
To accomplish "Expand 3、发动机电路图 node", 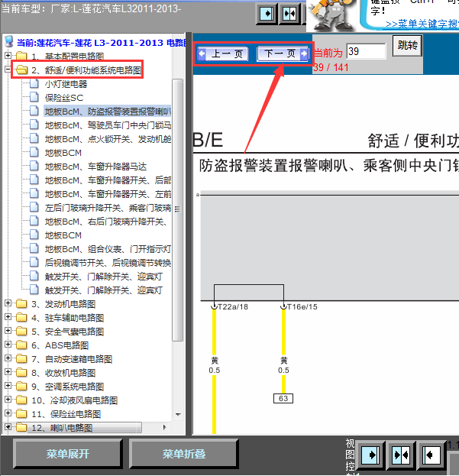I will (8, 303).
